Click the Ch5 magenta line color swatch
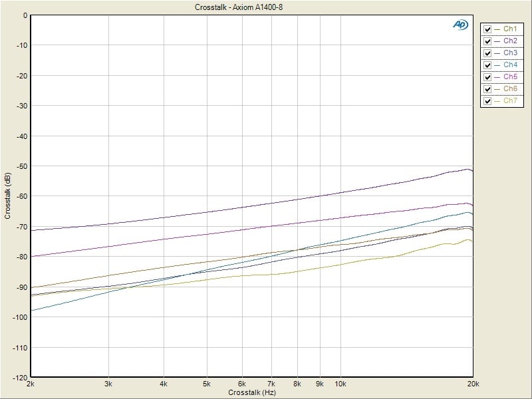This screenshot has width=532, height=399. pyautogui.click(x=497, y=77)
